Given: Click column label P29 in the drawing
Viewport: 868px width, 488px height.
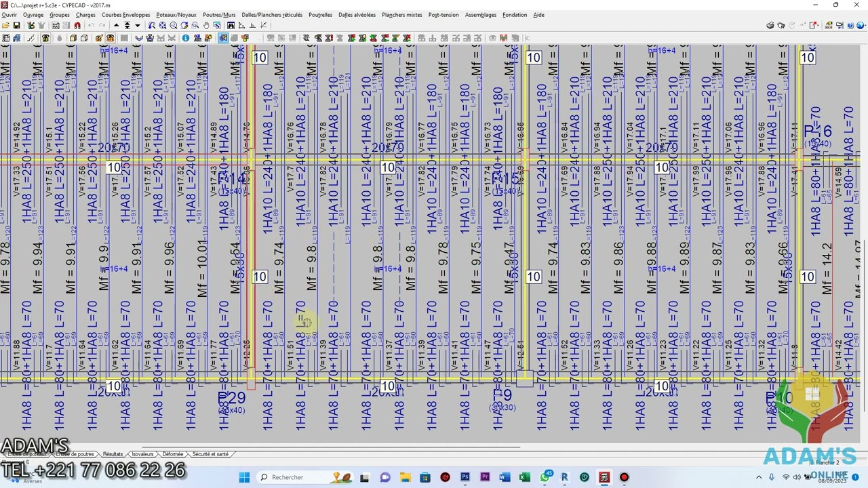Looking at the screenshot, I should [x=231, y=399].
